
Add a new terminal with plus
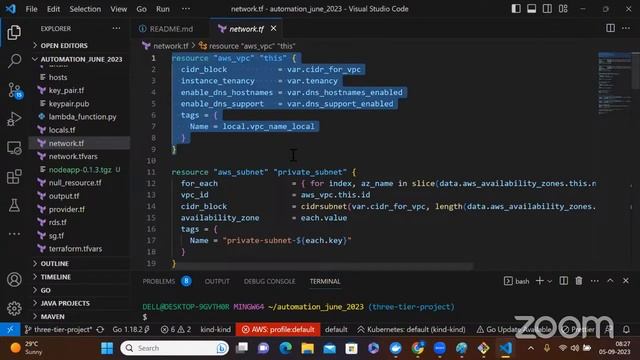(x=540, y=281)
